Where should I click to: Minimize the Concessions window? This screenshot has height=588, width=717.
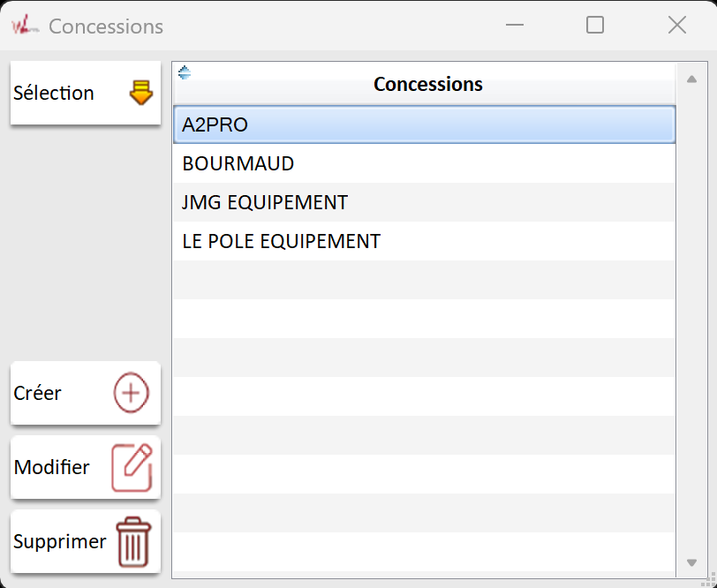pos(516,26)
